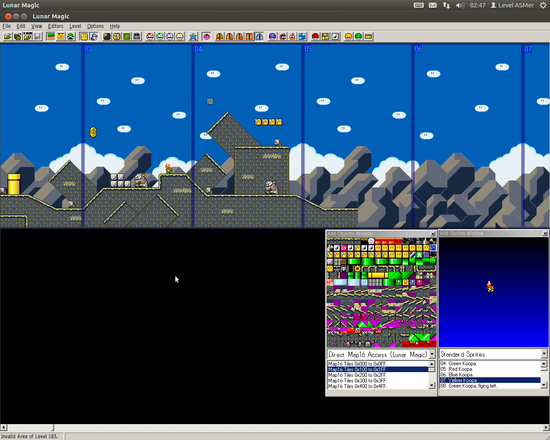The height and width of the screenshot is (440, 550).
Task: Click the row of four yellow turn blocks
Action: click(268, 122)
